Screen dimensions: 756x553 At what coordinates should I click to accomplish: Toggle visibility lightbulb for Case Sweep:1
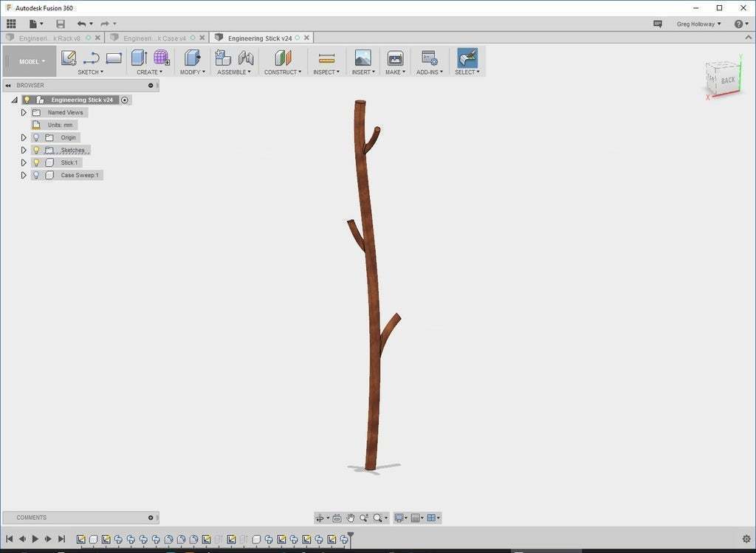tap(36, 175)
